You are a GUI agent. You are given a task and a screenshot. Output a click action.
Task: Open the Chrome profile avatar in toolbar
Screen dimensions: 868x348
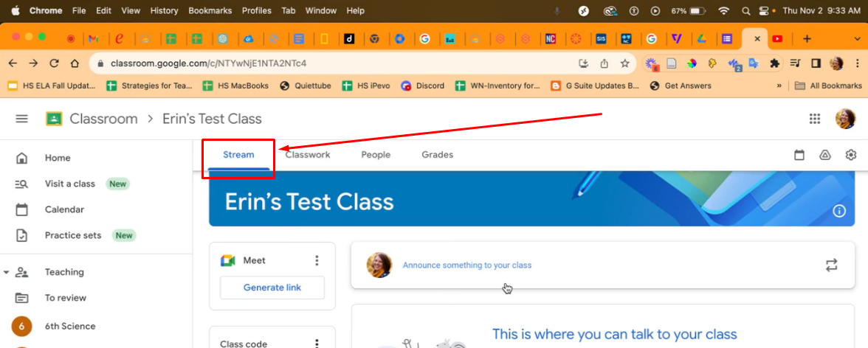(x=836, y=63)
